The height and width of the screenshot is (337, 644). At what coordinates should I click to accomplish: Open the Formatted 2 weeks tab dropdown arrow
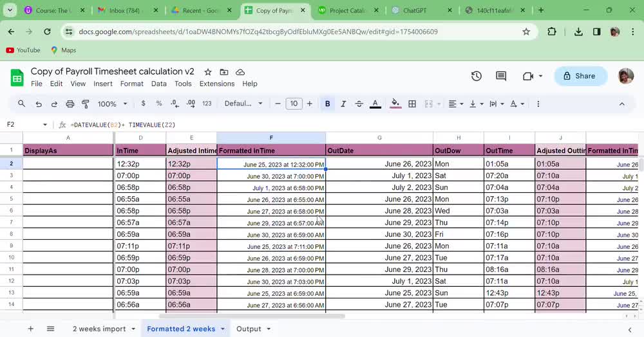pos(223,329)
